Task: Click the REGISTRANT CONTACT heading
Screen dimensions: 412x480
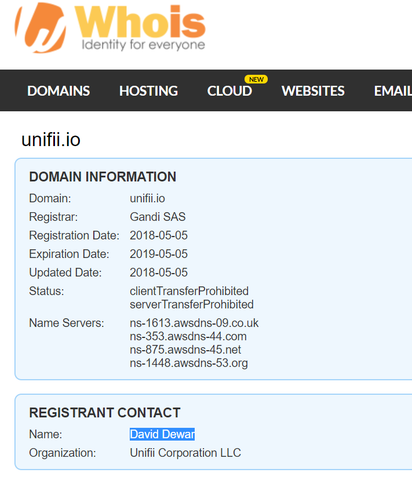Action: pyautogui.click(x=105, y=413)
